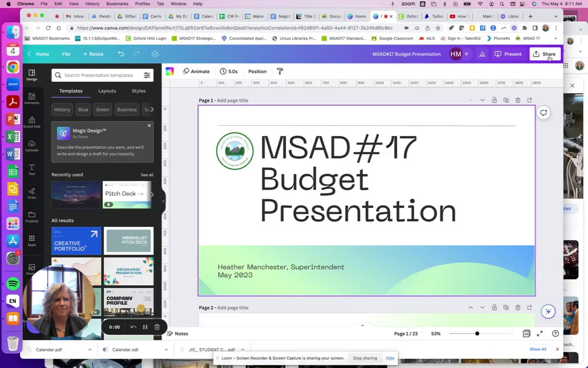Open the File menu in Canva

tap(66, 54)
